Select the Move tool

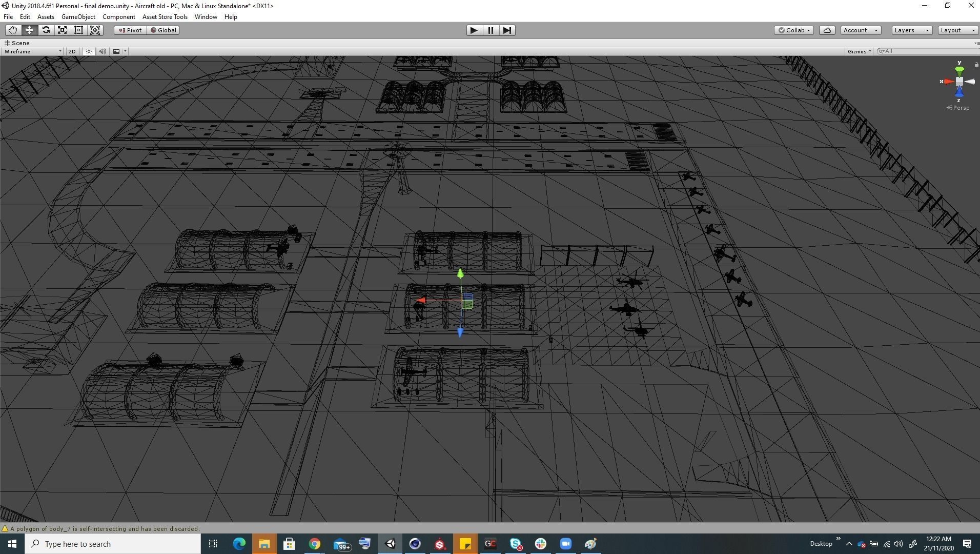29,30
